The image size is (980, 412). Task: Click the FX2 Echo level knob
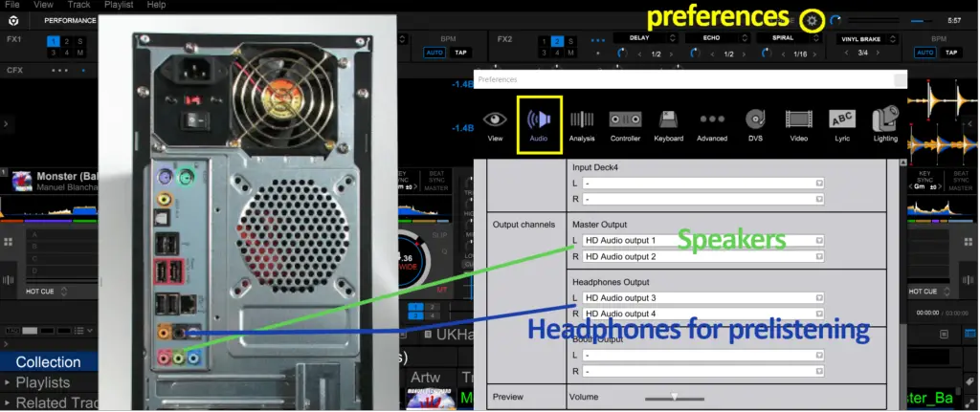click(x=695, y=54)
